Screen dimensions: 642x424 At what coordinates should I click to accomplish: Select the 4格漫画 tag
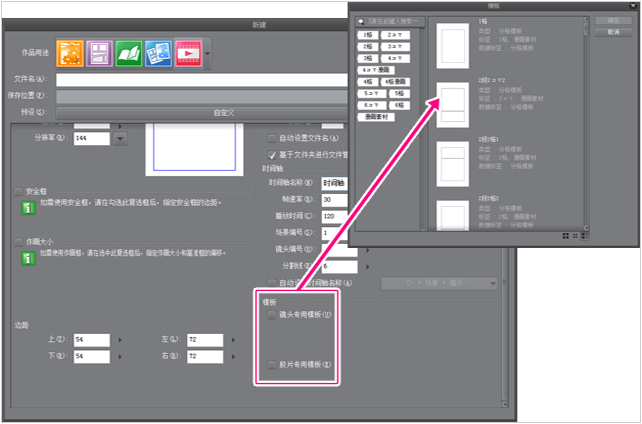click(x=395, y=82)
